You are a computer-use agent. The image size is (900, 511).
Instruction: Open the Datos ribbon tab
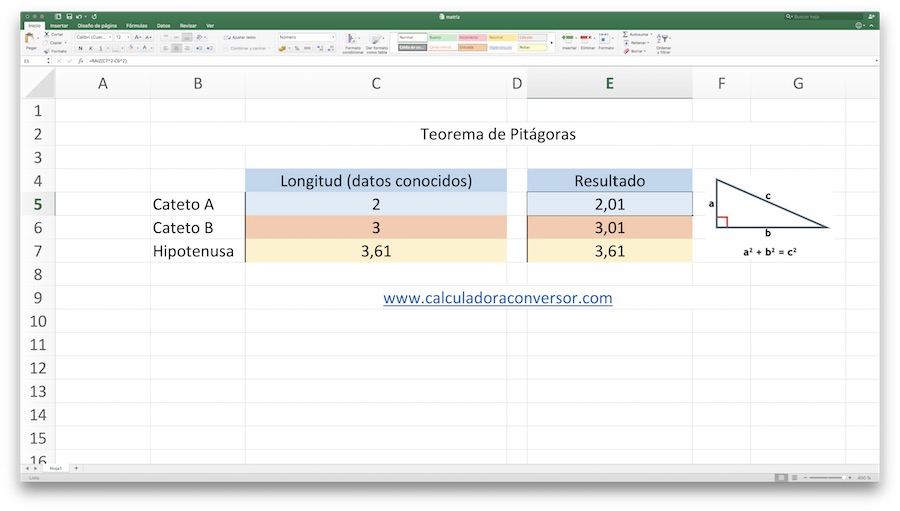[164, 25]
